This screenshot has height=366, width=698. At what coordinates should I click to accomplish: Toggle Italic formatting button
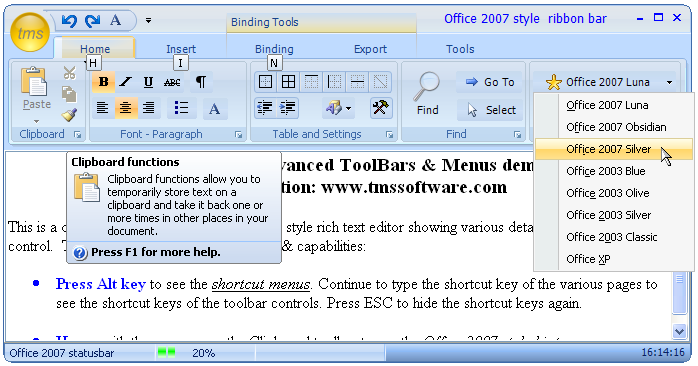(126, 82)
